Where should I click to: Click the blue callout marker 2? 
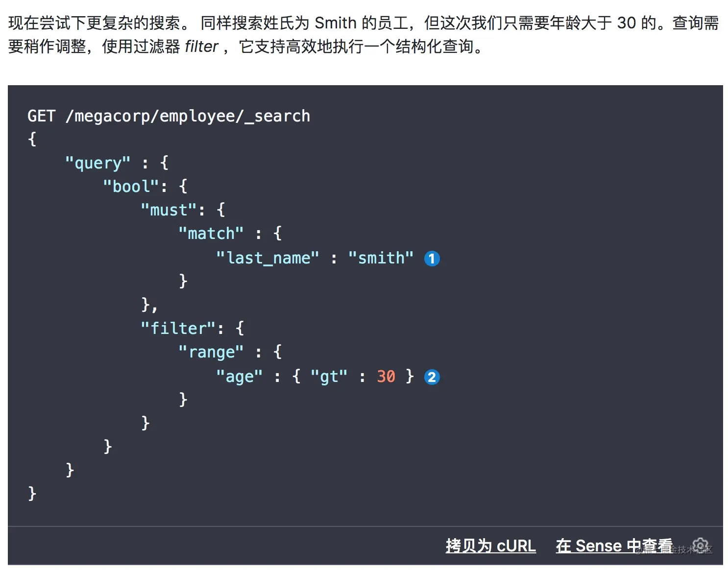coord(432,377)
